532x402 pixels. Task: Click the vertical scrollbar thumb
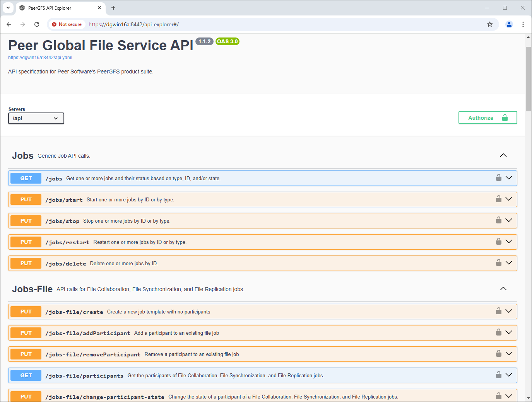(528, 79)
